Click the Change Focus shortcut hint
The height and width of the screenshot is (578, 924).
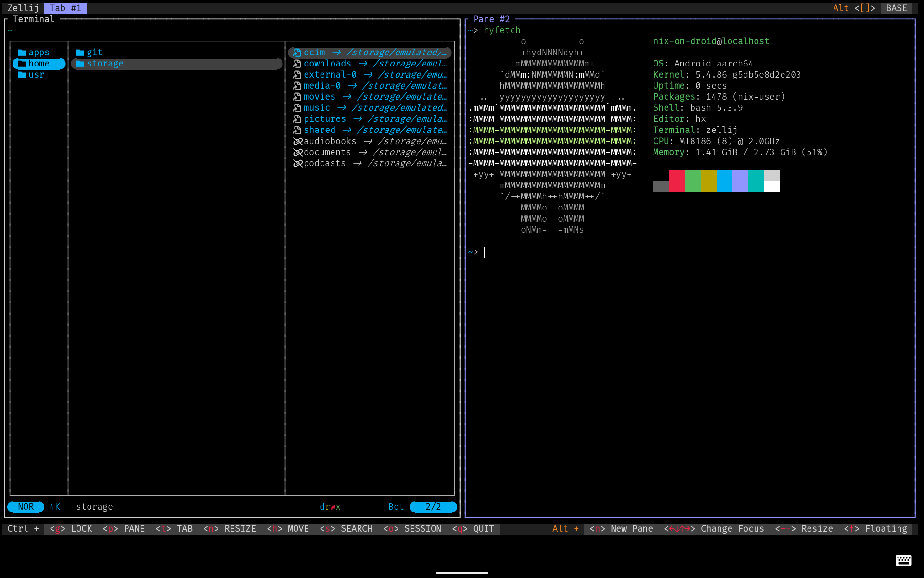714,529
